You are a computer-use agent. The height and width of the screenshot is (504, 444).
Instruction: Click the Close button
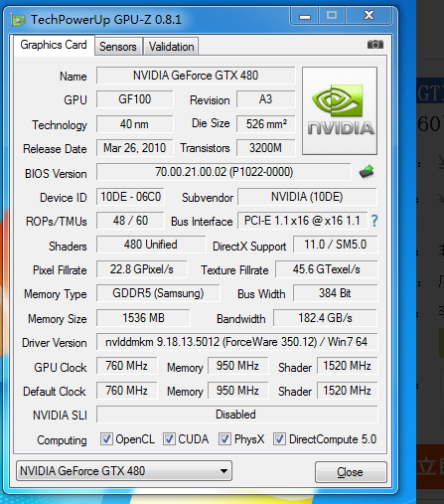click(x=351, y=472)
